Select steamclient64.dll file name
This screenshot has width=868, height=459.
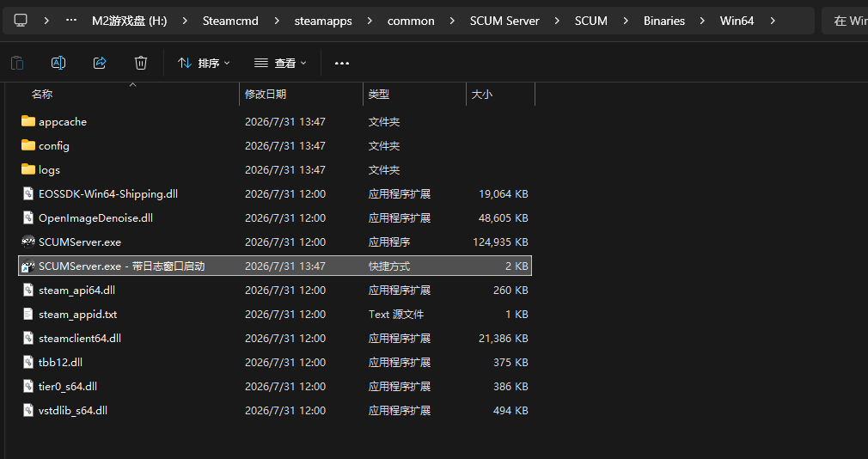(80, 339)
